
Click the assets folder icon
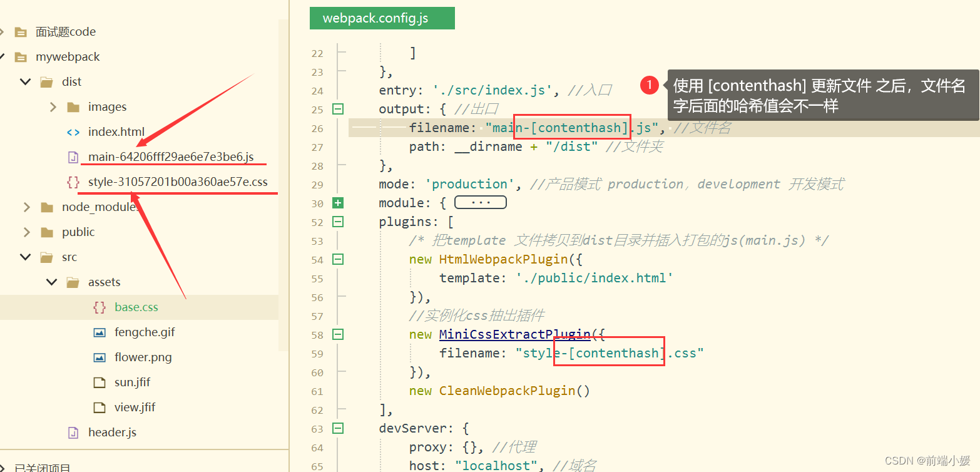(x=73, y=282)
